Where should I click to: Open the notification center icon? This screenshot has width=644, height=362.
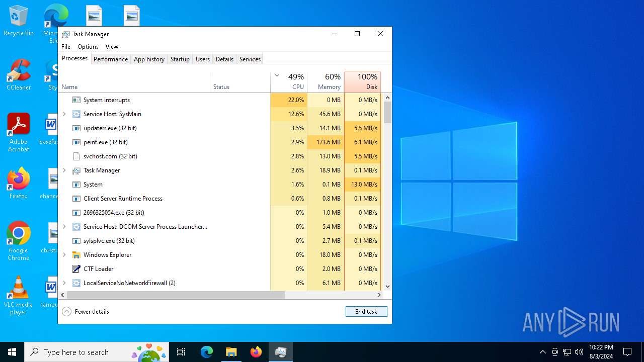click(627, 352)
